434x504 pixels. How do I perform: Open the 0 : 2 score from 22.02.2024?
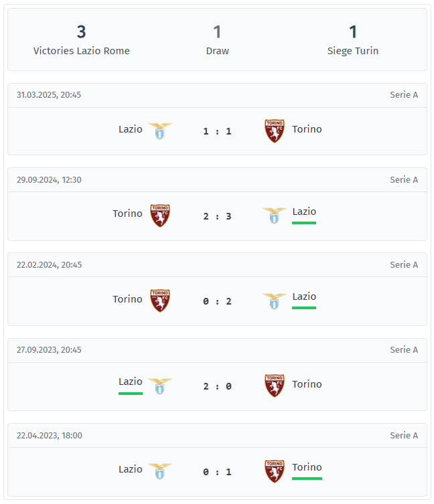click(x=217, y=301)
